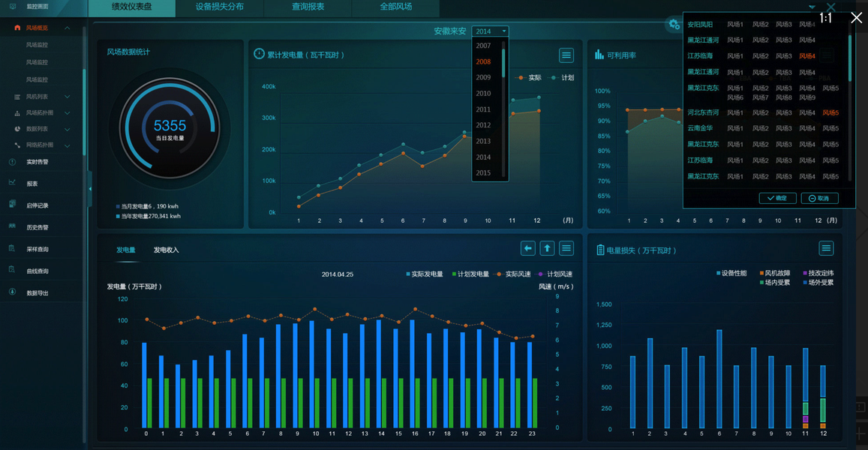Toggle the 实际发电量 legend entry
The width and height of the screenshot is (868, 450).
[425, 274]
